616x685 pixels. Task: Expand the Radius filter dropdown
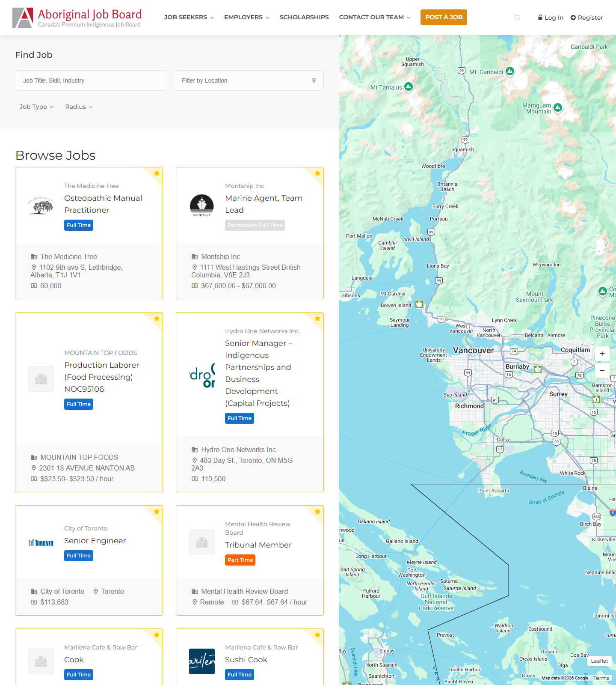tap(79, 107)
